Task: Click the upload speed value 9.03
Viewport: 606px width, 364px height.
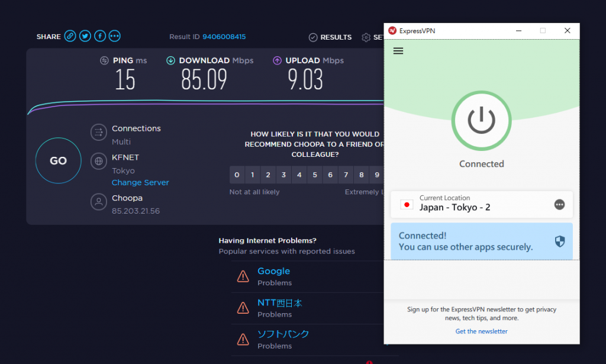Action: click(305, 79)
